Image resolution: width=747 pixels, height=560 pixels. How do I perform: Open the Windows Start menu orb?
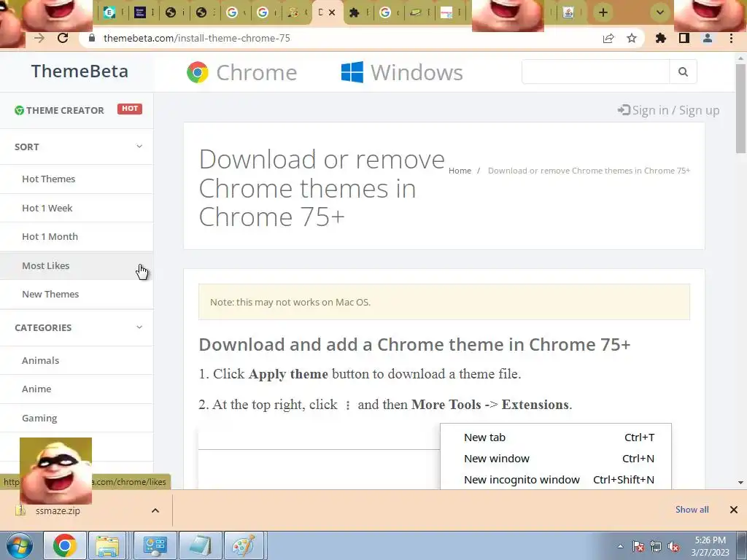tap(19, 545)
